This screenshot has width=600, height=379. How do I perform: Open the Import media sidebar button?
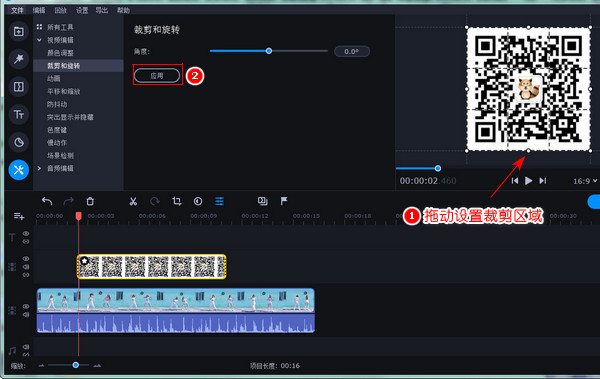pyautogui.click(x=18, y=31)
